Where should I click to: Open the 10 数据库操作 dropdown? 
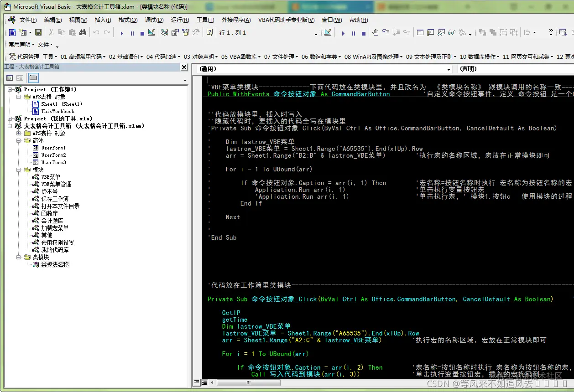480,57
